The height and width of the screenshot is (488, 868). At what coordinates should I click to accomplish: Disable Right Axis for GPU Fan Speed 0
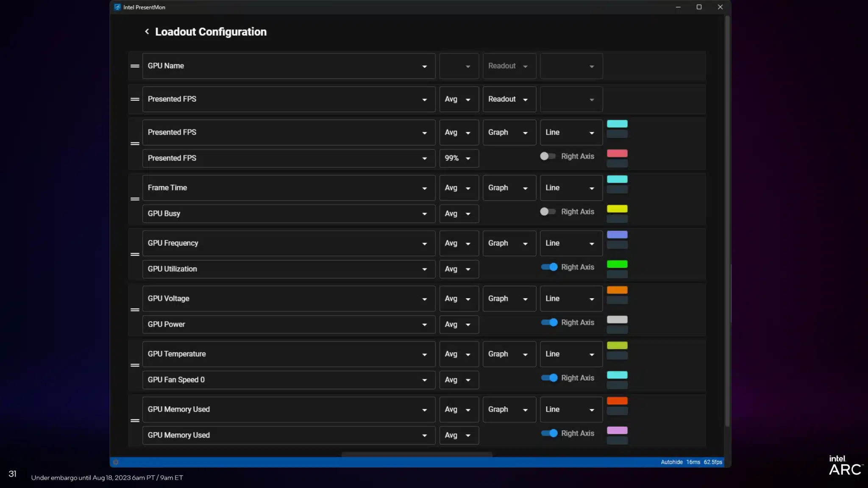[549, 378]
